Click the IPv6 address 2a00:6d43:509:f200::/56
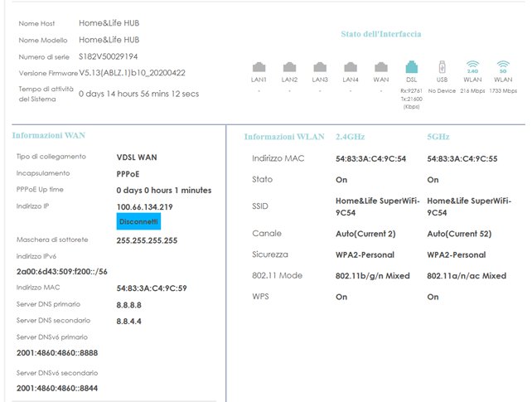 [61, 271]
